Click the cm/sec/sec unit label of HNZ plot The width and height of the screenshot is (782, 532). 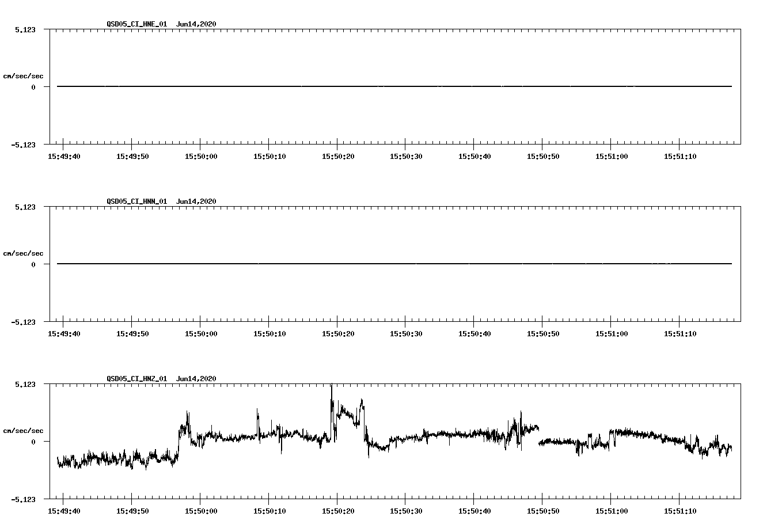click(23, 431)
